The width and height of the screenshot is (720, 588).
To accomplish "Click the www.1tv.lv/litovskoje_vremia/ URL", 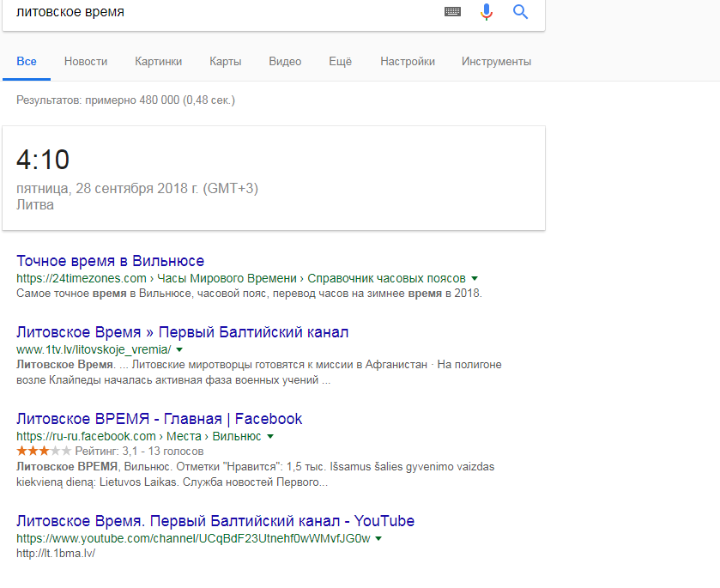I will point(94,349).
